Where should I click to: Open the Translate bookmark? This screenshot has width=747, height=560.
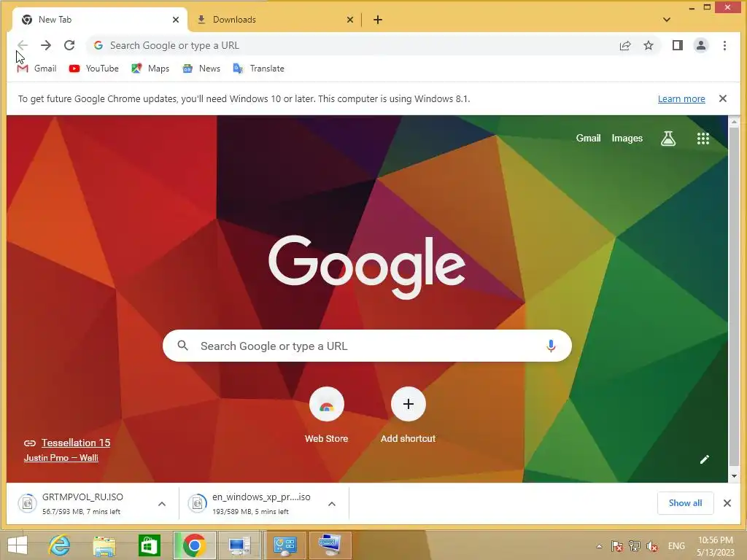coord(259,69)
